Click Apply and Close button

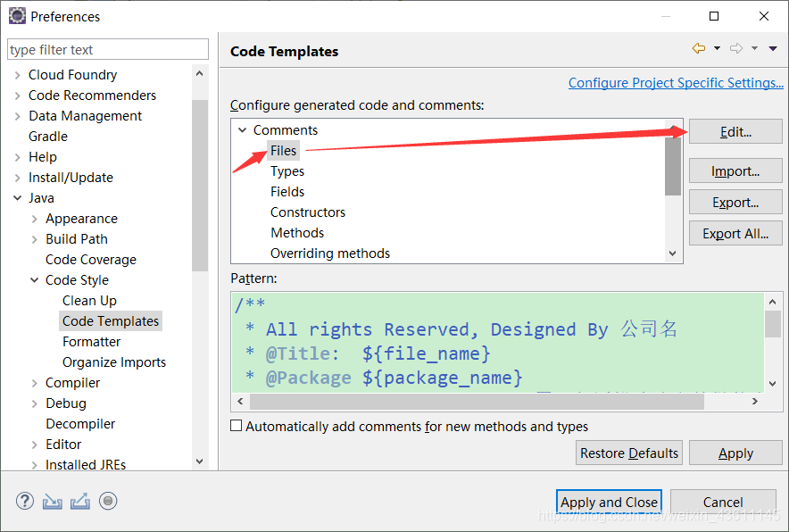point(609,502)
